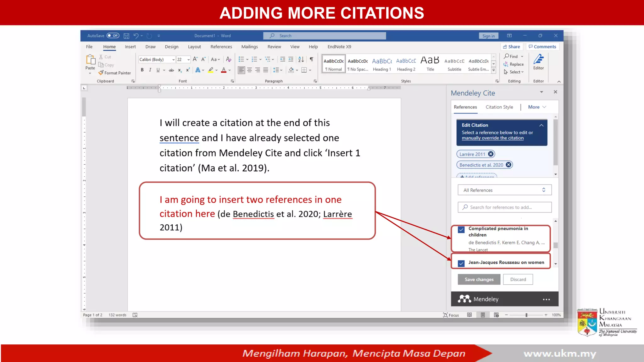Click the Bullets list icon

241,59
